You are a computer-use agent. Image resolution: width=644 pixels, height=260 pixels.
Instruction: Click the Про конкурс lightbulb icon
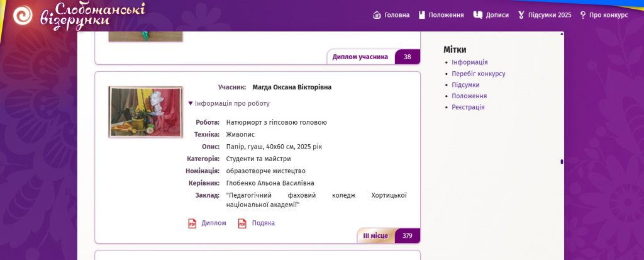[x=583, y=15]
